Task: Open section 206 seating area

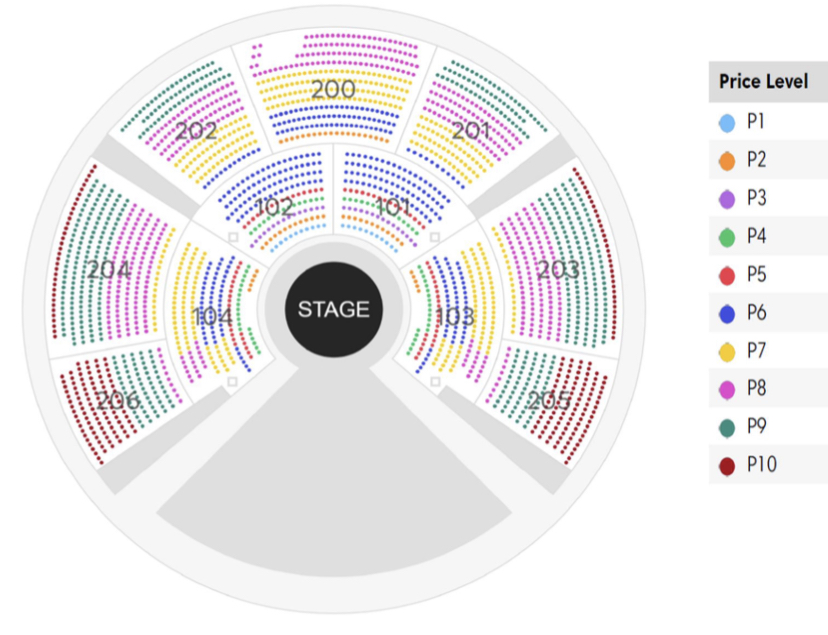Action: click(118, 400)
